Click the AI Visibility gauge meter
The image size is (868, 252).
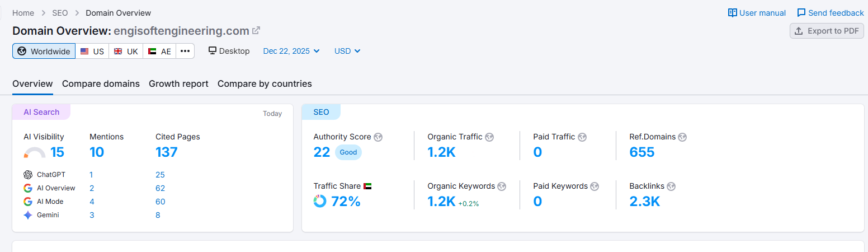tap(35, 153)
